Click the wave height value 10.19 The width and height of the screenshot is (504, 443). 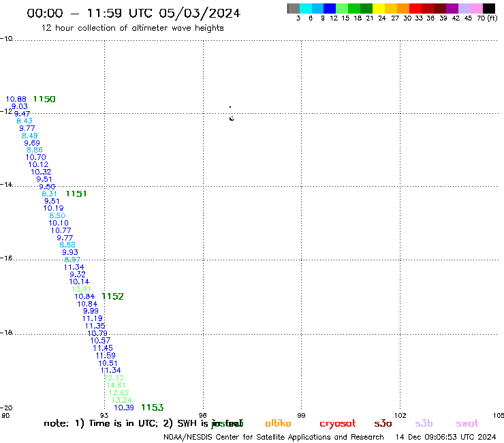(53, 208)
